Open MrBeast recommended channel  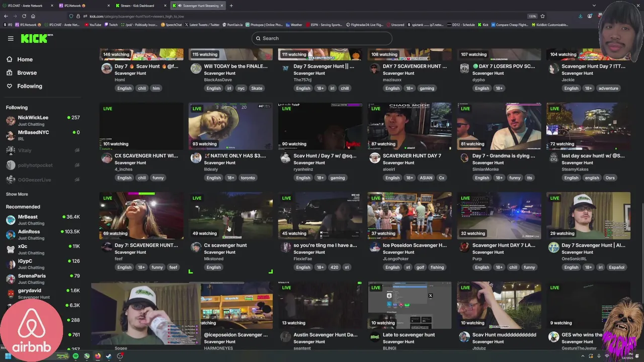click(43, 220)
